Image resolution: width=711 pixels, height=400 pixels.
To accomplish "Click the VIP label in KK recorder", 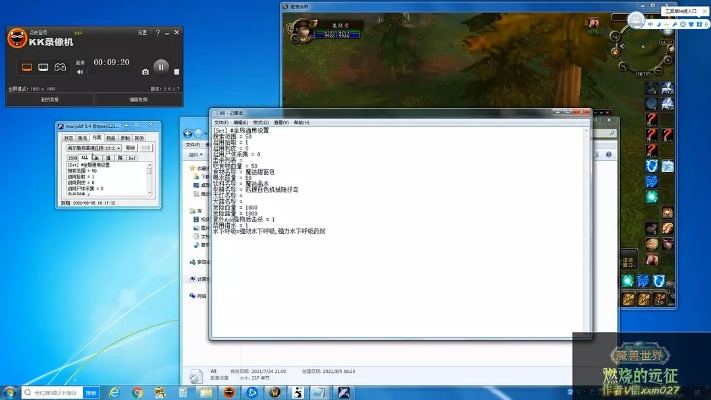I will pos(78,33).
